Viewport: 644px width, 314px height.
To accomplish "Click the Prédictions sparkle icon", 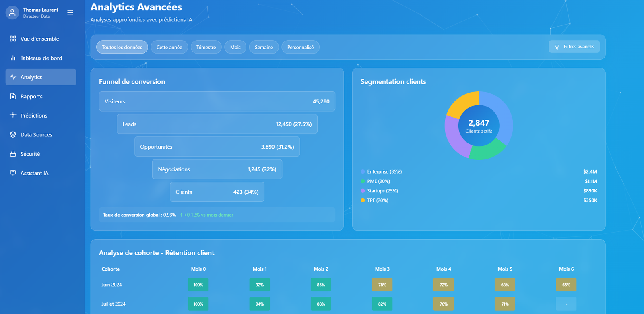I will tap(13, 115).
